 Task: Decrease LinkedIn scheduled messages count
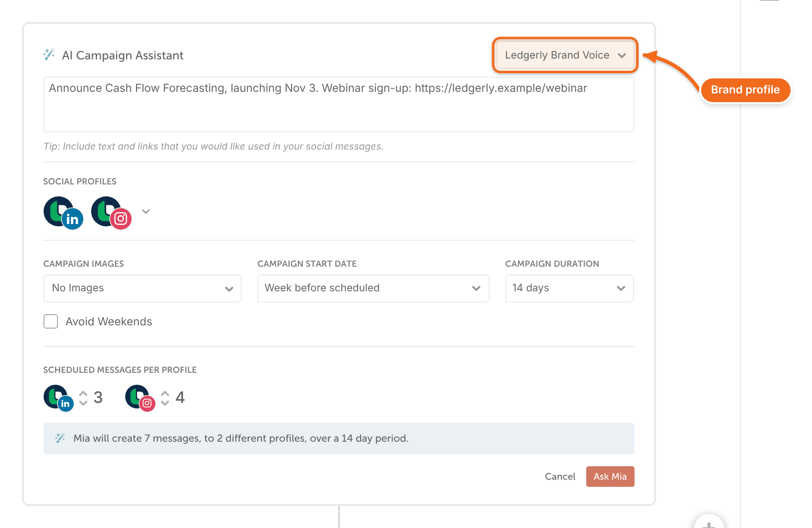coord(83,403)
